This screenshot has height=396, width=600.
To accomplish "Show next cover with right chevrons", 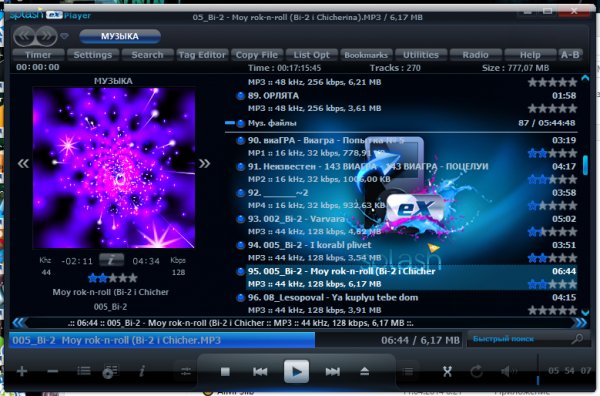I will tap(204, 164).
